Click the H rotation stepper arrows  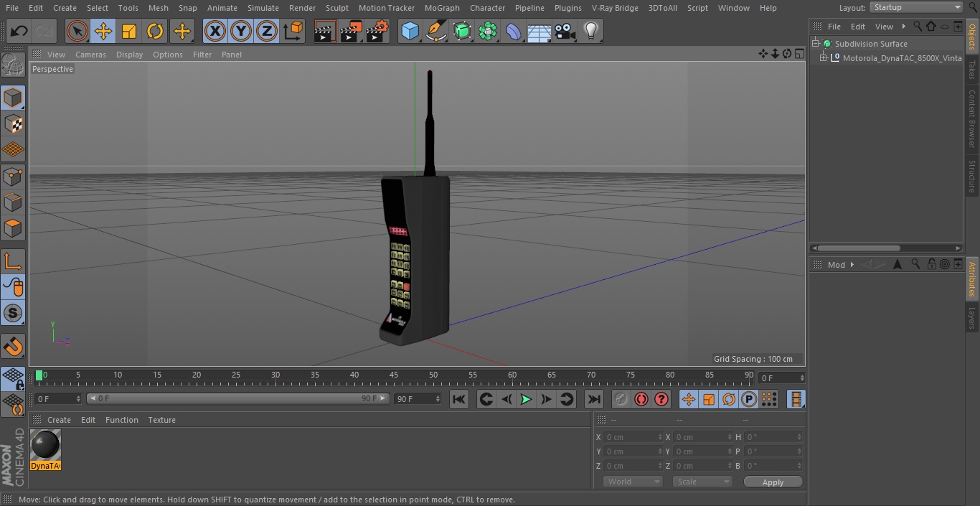coord(801,437)
